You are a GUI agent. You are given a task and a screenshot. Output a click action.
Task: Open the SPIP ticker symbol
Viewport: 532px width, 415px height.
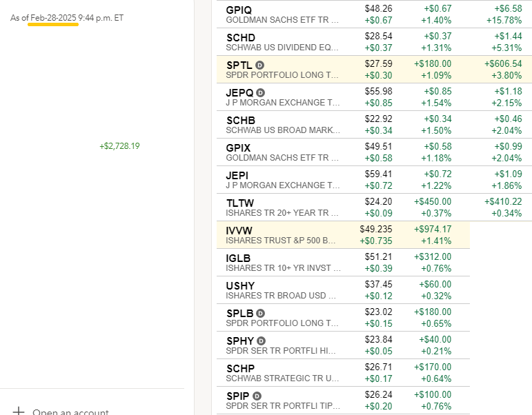point(238,396)
